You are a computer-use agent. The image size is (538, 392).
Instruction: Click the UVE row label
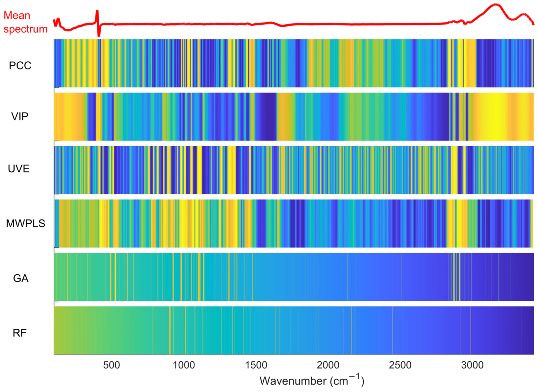[x=19, y=169]
